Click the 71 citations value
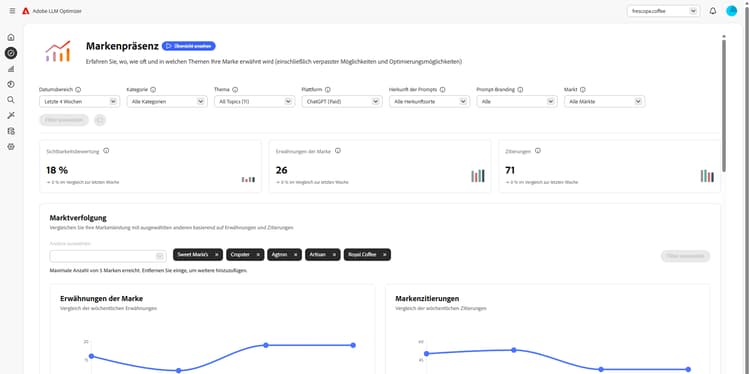750x374 pixels. 510,170
